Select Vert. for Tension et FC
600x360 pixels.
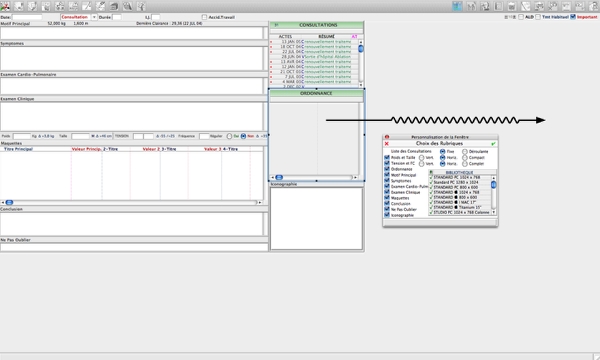pos(421,164)
